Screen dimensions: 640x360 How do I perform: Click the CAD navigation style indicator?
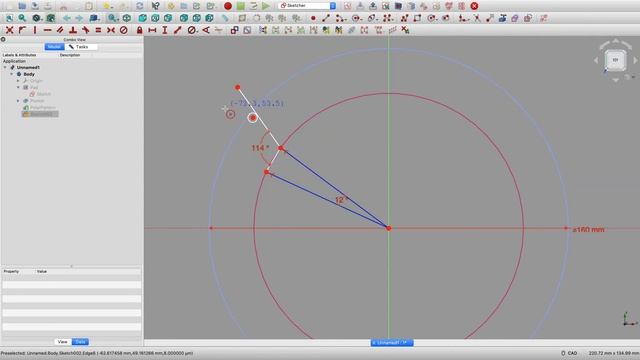click(x=569, y=353)
